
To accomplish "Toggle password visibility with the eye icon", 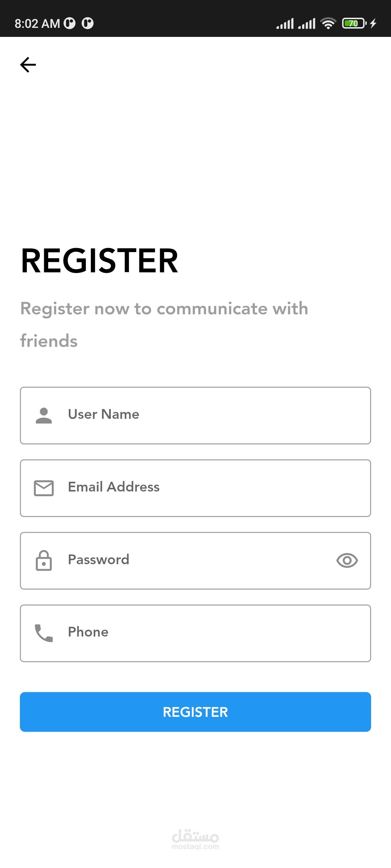I will [x=347, y=561].
